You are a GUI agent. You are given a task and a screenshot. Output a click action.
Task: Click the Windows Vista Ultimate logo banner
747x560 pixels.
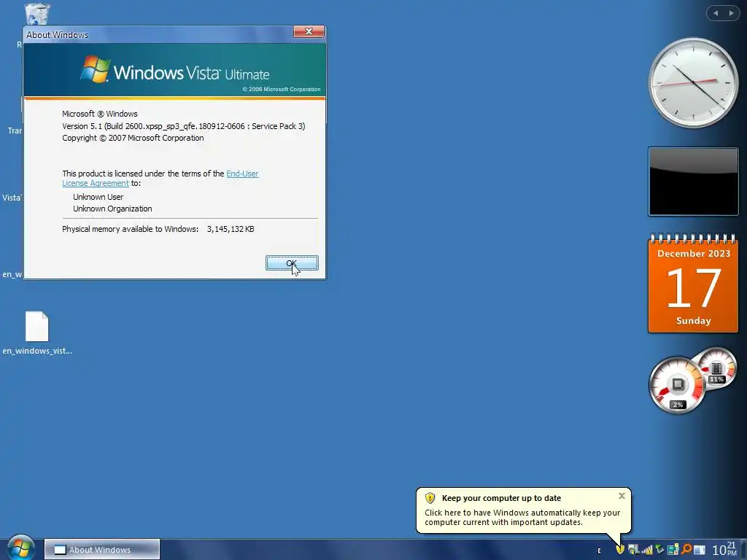(175, 71)
